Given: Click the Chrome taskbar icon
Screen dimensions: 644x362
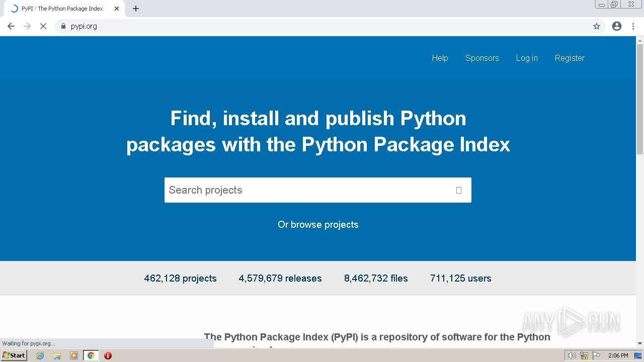Looking at the screenshot, I should tap(91, 355).
